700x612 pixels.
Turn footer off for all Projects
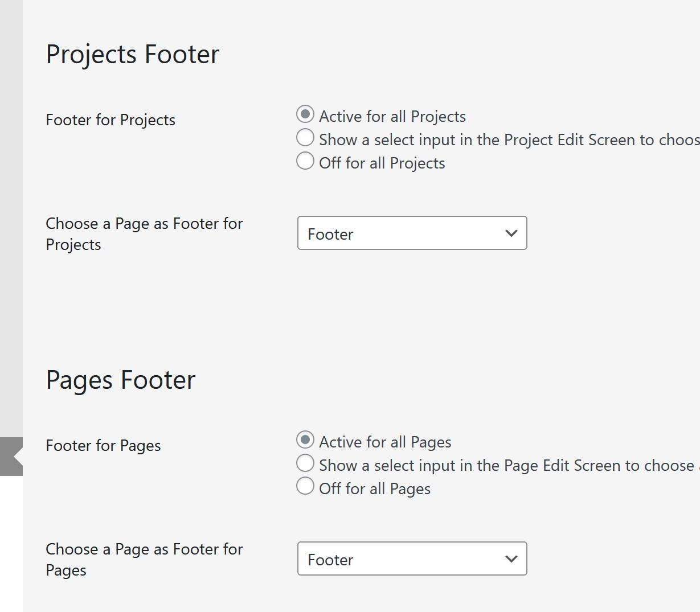[x=305, y=161]
